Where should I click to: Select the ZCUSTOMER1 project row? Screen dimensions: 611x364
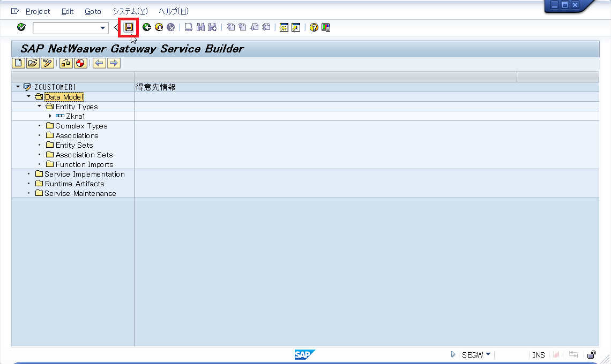pos(55,87)
